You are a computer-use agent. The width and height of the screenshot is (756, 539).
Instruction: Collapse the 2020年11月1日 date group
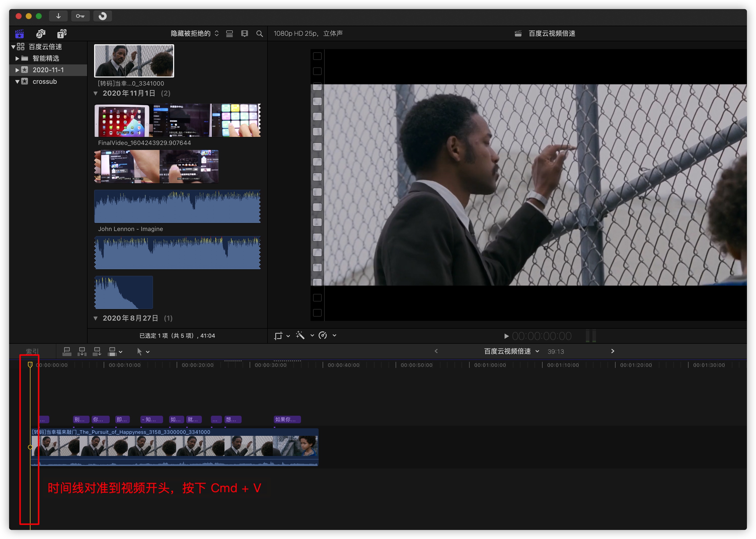click(x=96, y=94)
